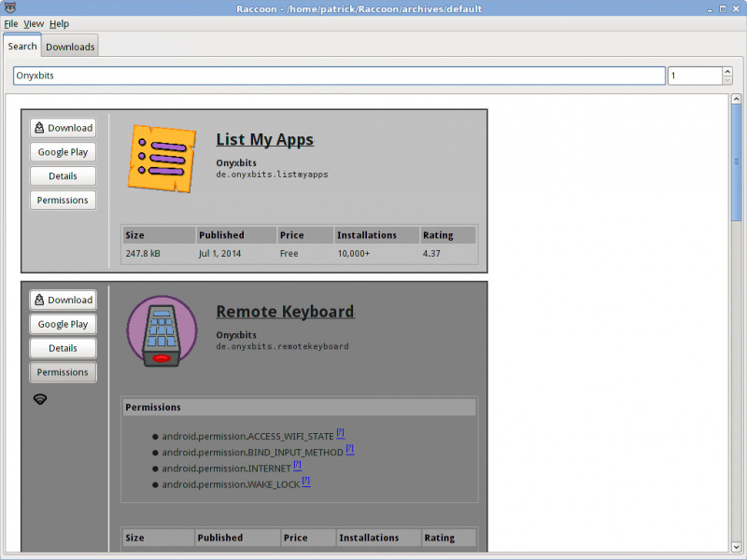The height and width of the screenshot is (560, 747).
Task: Click the Wi-Fi icon under Permissions button
Action: (x=40, y=399)
